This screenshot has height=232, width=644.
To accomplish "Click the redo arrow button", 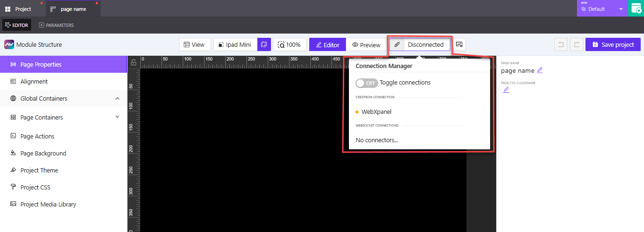I will pyautogui.click(x=576, y=44).
